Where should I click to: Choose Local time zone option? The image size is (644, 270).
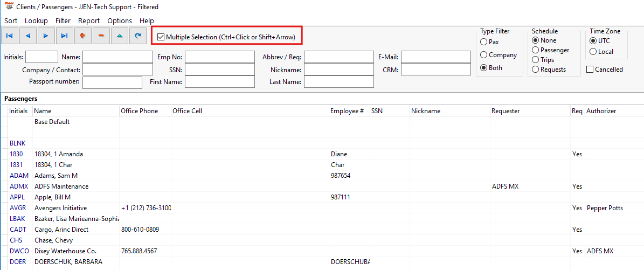point(593,51)
